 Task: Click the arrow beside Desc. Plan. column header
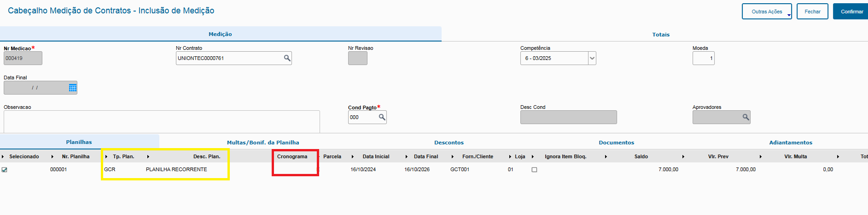click(x=148, y=157)
